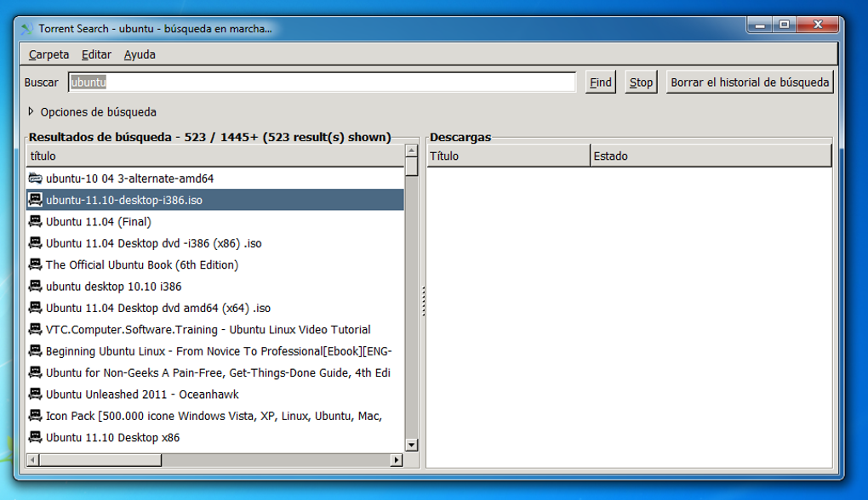The width and height of the screenshot is (868, 500).
Task: Click icon of Ubuntu 11.04 Desktop dvd -i386 row
Action: coord(36,243)
